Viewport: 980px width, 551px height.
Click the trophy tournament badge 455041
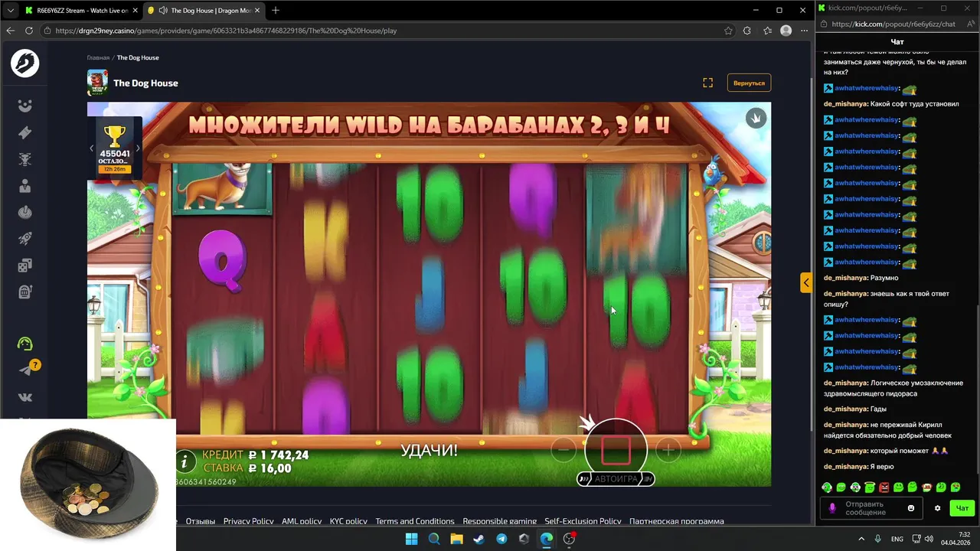(x=114, y=148)
